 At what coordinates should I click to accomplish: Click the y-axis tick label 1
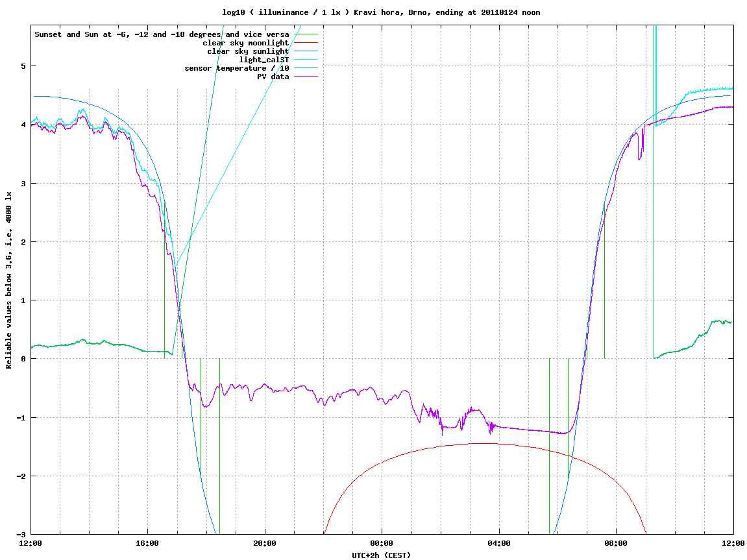point(23,300)
